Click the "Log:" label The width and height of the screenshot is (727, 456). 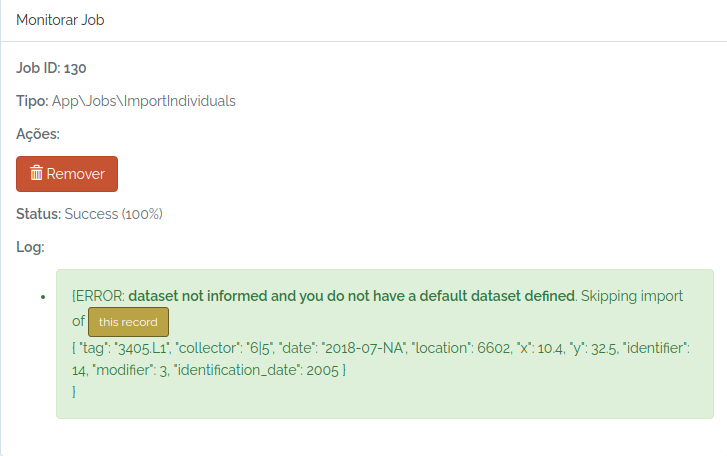point(30,247)
